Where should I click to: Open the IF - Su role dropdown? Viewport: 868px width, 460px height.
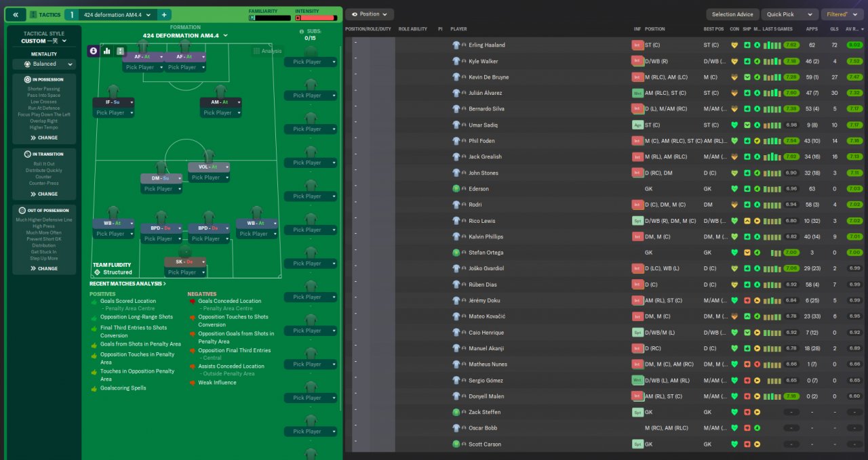point(113,102)
